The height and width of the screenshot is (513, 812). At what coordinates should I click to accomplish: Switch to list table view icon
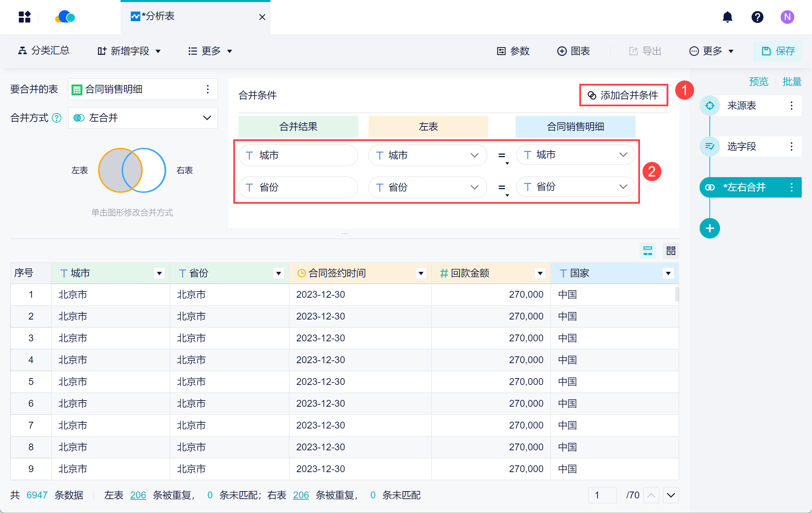coord(647,251)
